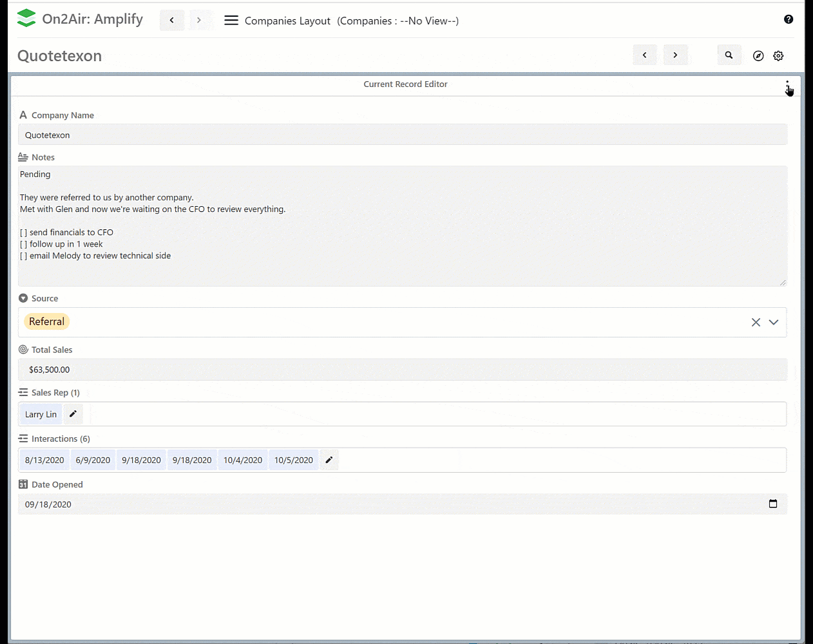Click the help question mark icon
The image size is (813, 644).
tap(789, 19)
